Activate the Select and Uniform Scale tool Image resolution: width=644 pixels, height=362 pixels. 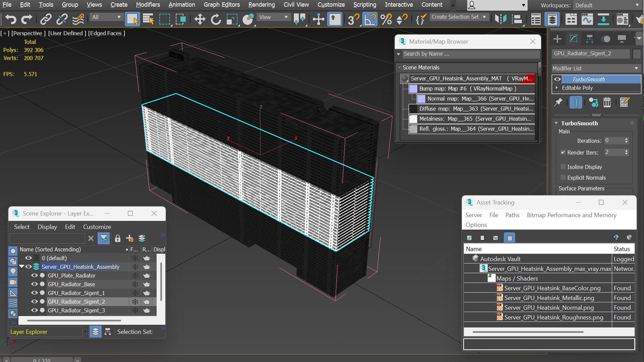(x=232, y=19)
